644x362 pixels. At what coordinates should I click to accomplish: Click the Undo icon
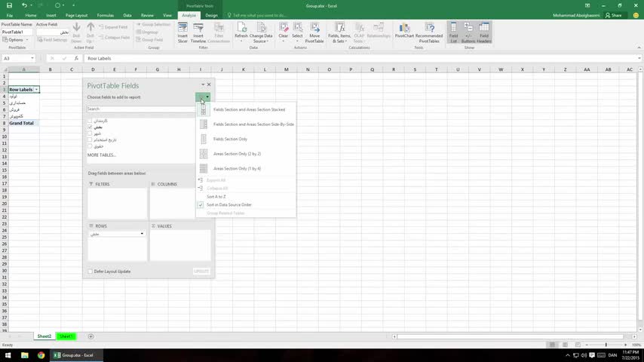pos(24,5)
